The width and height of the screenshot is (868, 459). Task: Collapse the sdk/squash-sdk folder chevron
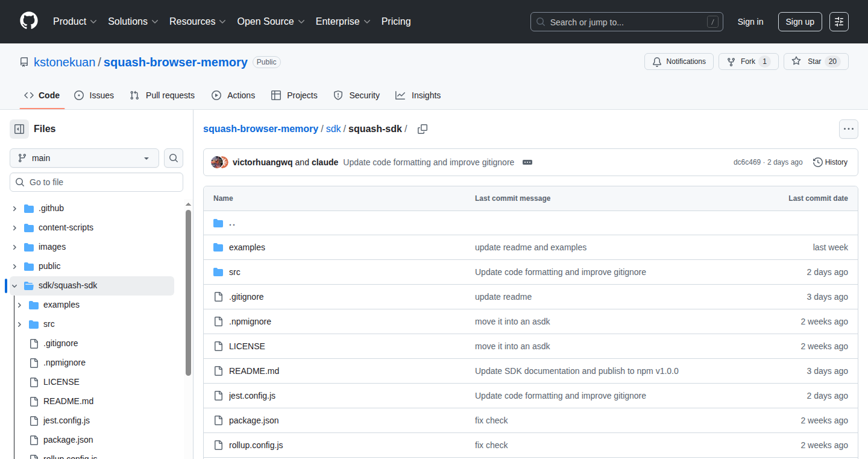click(14, 286)
